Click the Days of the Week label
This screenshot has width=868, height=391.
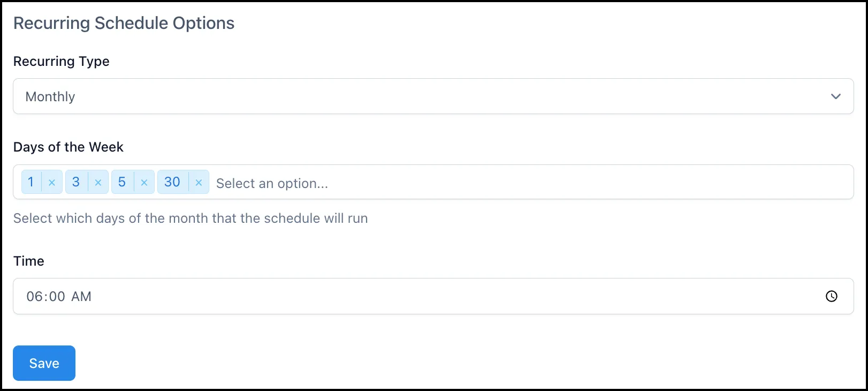point(68,147)
